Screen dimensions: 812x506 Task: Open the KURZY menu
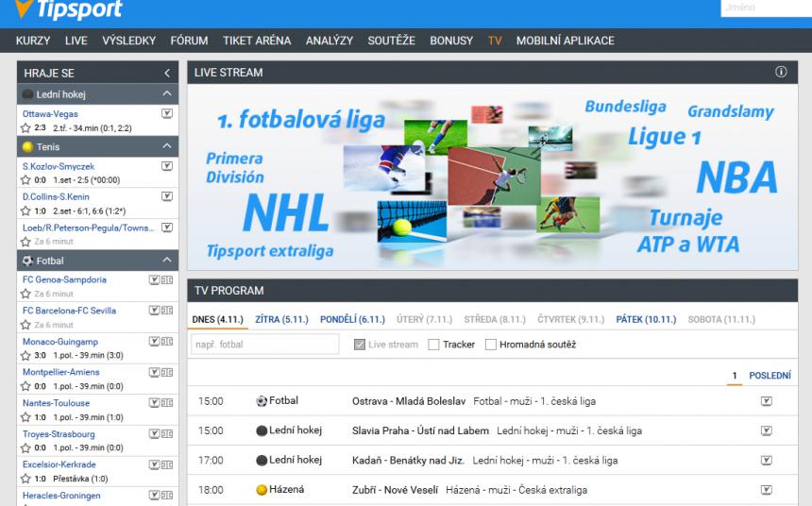point(33,41)
